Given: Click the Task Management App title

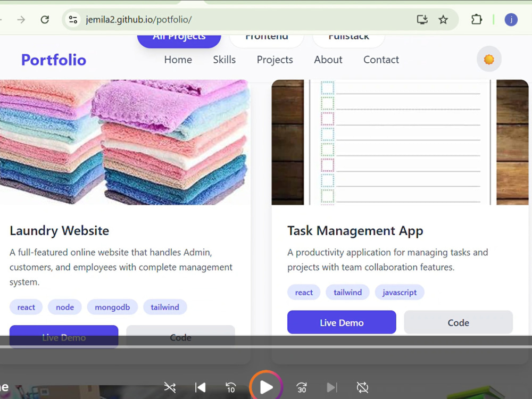Looking at the screenshot, I should click(355, 231).
